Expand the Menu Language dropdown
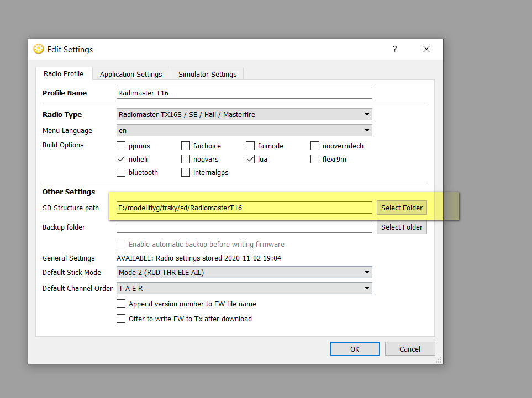Viewport: 532px width, 398px height. [244, 131]
